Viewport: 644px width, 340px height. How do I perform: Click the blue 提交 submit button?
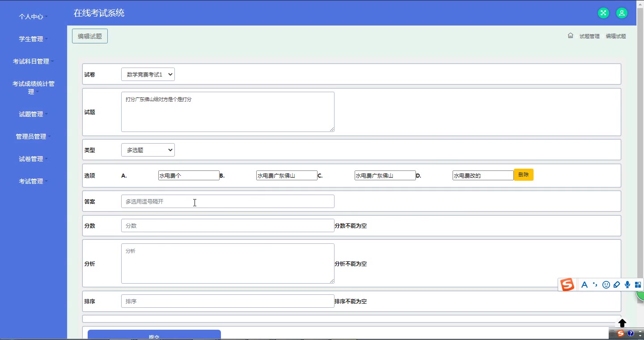[154, 335]
